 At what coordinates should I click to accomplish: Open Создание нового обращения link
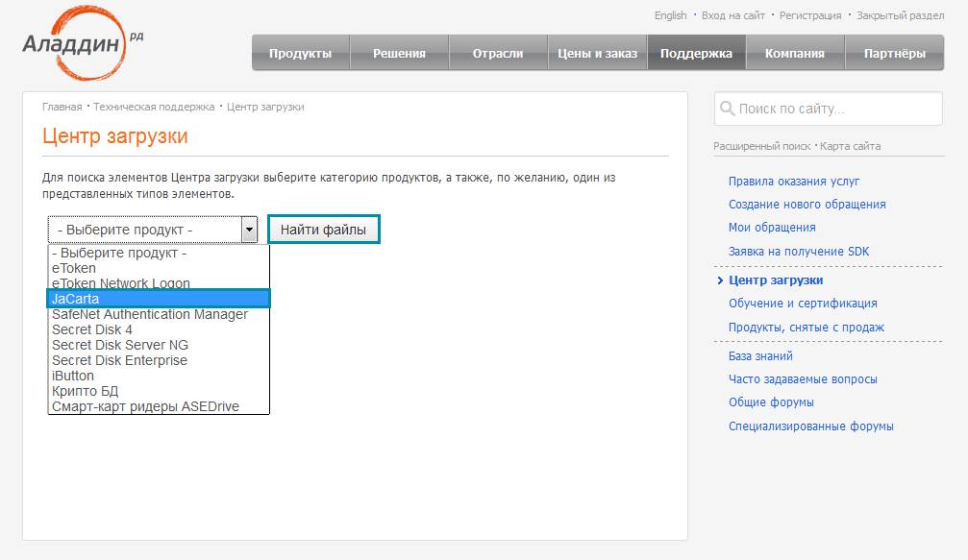click(x=807, y=205)
